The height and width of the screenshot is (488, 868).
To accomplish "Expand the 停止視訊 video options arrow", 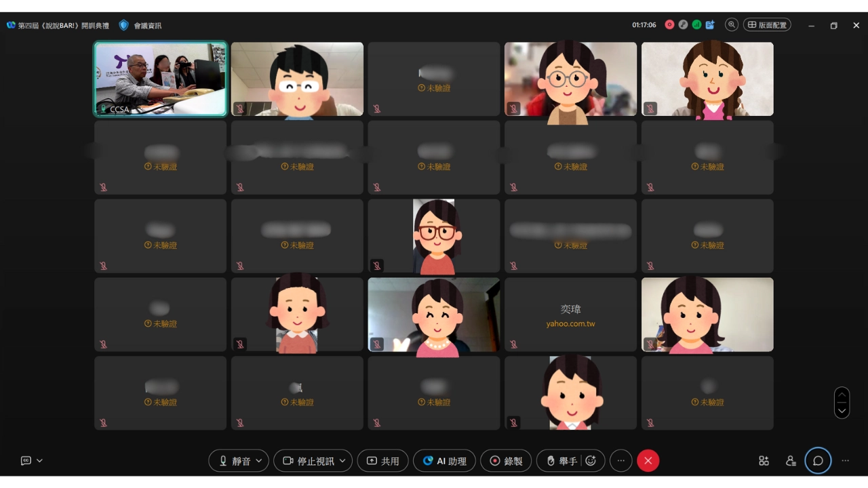I will point(342,461).
